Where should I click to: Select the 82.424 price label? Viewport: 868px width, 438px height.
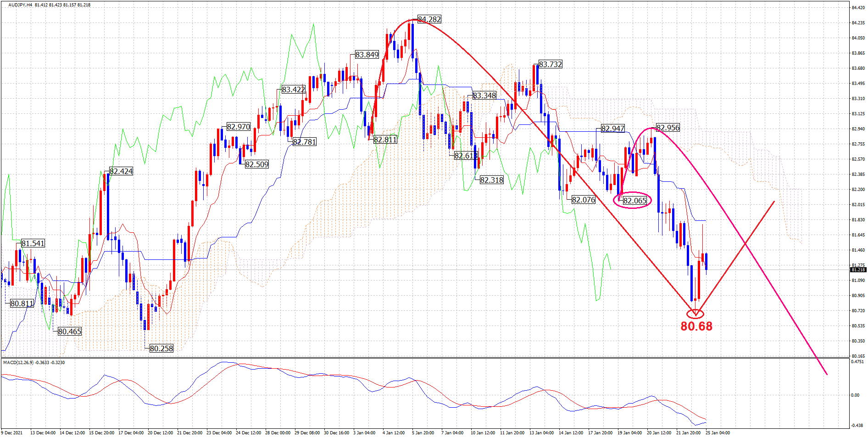[x=121, y=171]
